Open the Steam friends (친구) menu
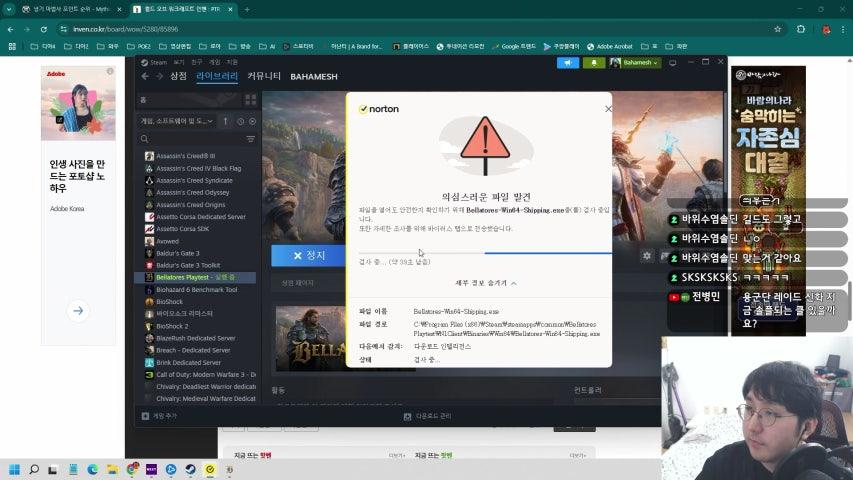The height and width of the screenshot is (480, 853). coord(196,63)
